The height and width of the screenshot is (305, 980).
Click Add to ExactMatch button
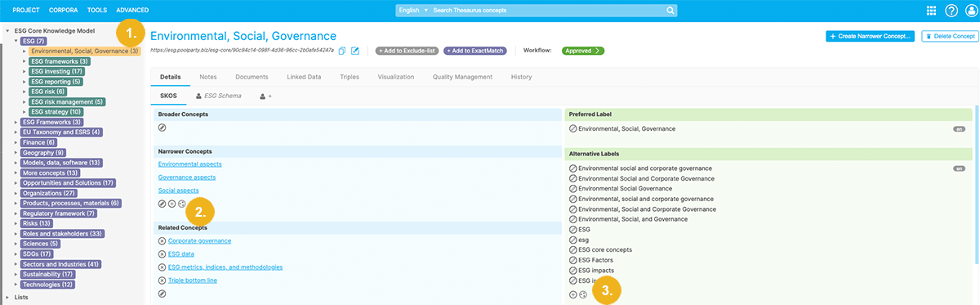pyautogui.click(x=475, y=51)
